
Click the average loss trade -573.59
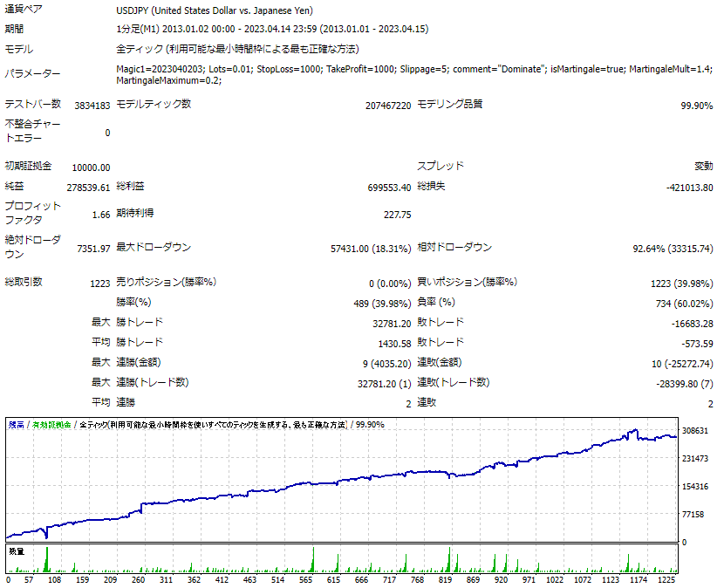pyautogui.click(x=697, y=344)
